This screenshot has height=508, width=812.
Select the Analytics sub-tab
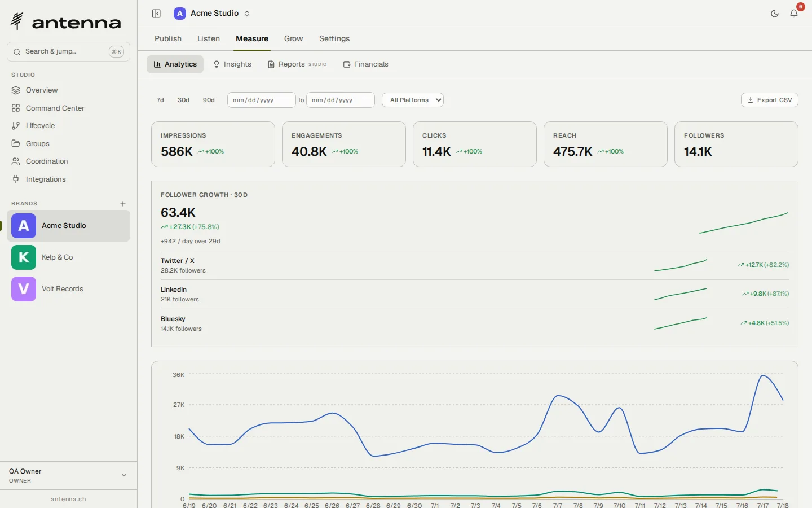175,64
